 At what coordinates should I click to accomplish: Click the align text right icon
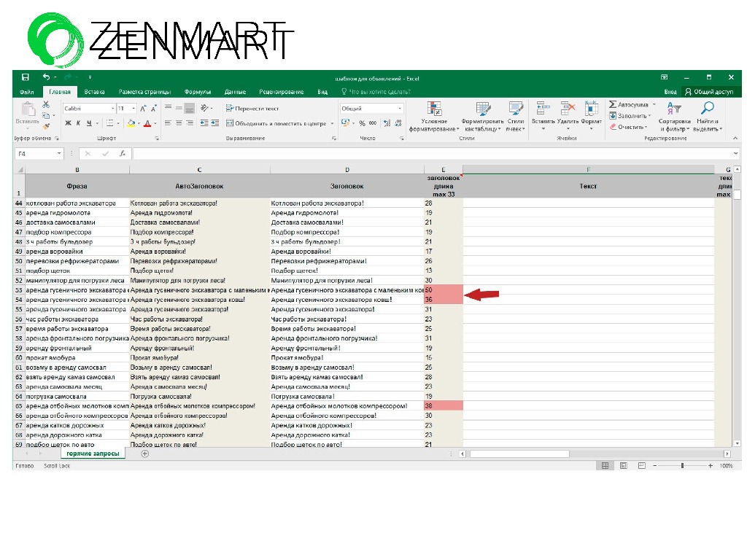(190, 123)
